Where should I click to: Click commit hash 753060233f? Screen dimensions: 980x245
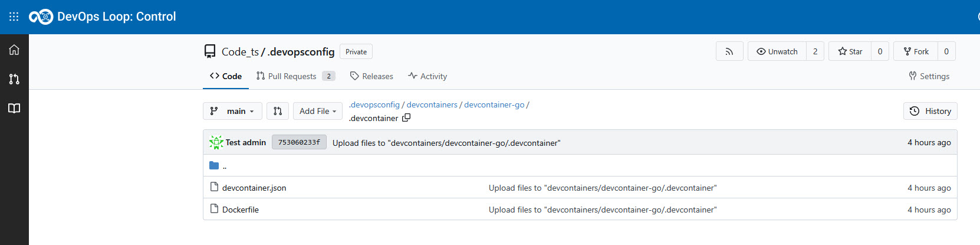299,142
